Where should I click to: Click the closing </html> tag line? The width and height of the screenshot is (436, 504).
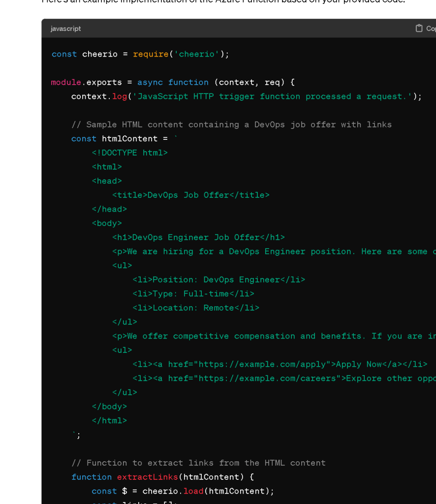pyautogui.click(x=109, y=421)
